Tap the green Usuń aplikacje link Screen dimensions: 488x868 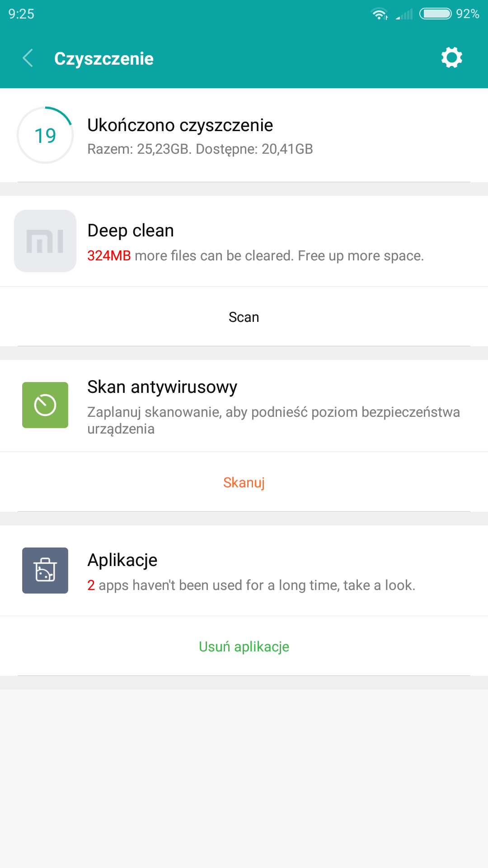pos(244,646)
